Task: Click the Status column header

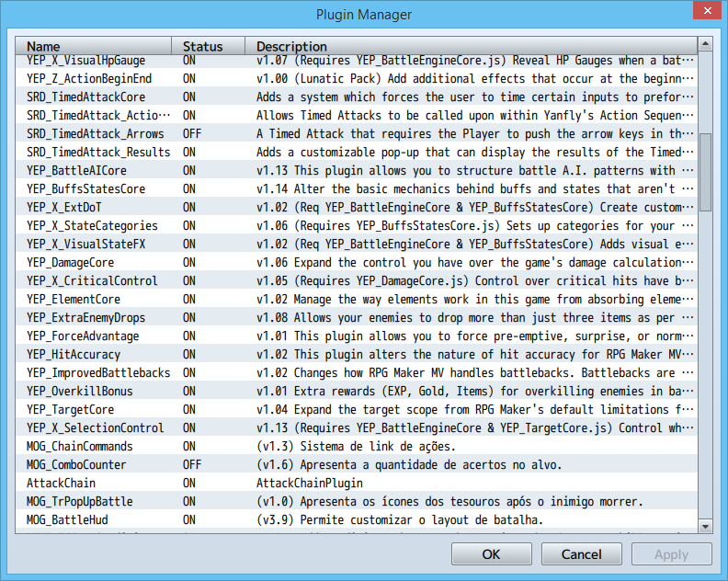Action: (x=209, y=46)
